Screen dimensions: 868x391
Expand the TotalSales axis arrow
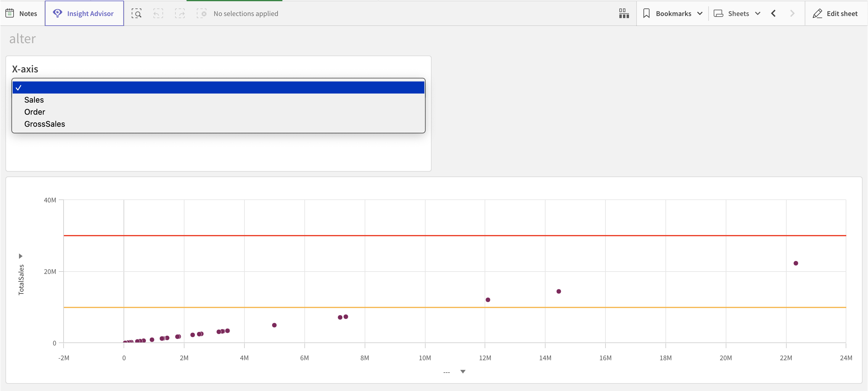pos(21,256)
